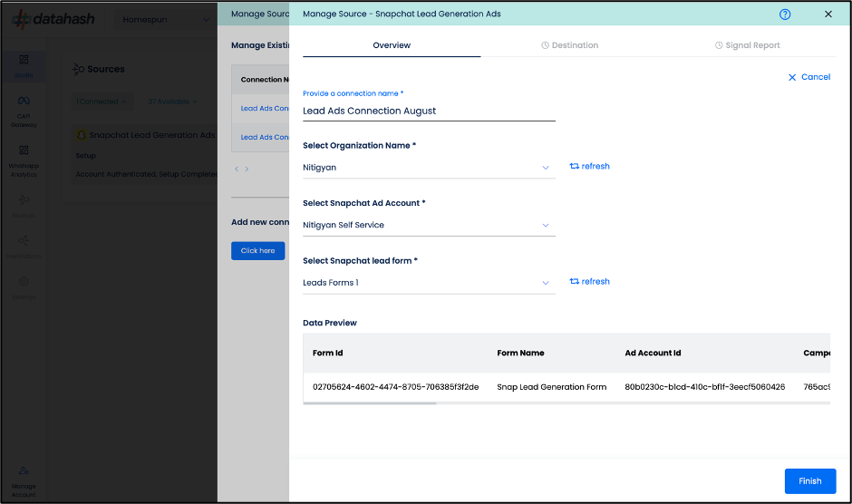Click the Form Name column header
Viewport: 852px width, 504px height.
(520, 353)
